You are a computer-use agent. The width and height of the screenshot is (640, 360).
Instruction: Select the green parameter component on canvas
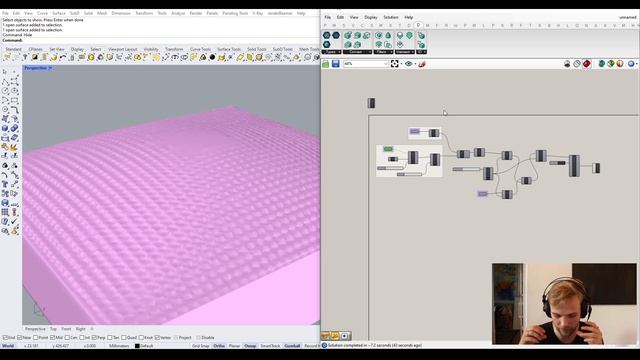point(388,149)
